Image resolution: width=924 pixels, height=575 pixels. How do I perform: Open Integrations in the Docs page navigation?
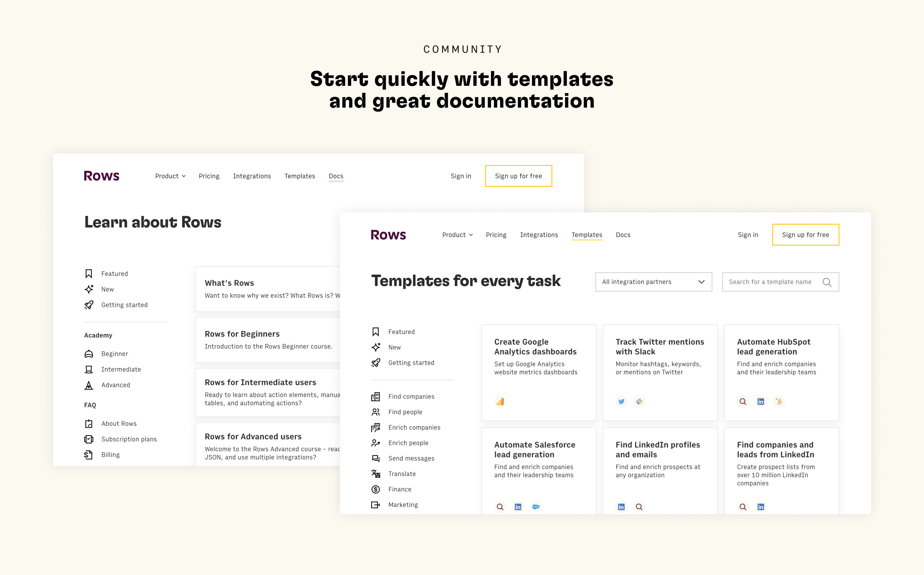[251, 176]
